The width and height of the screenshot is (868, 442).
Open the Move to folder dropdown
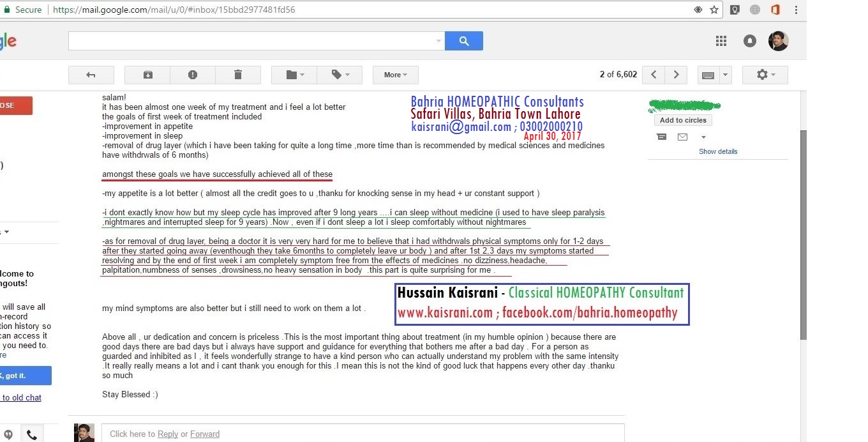pyautogui.click(x=294, y=75)
